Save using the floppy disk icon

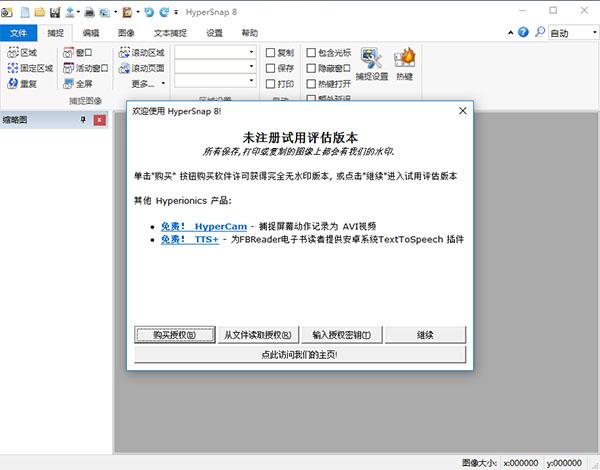[55, 12]
